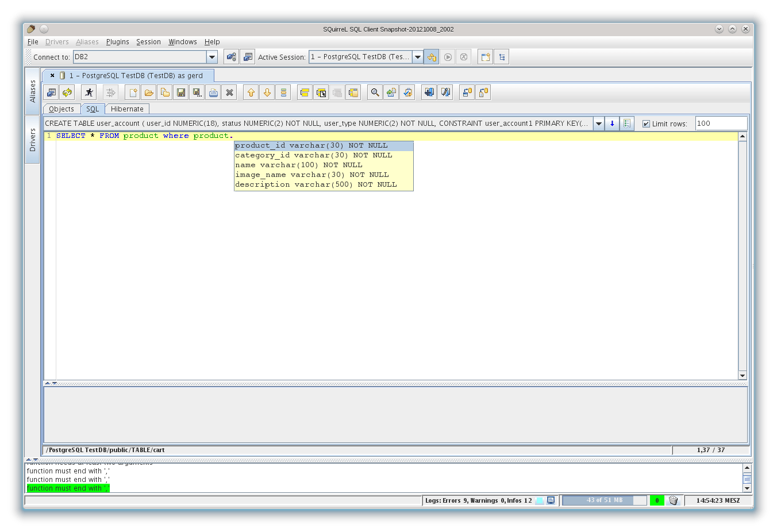Screen dimensions: 777x532
Task: Clear the SQL editor with the X icon
Action: coord(229,92)
